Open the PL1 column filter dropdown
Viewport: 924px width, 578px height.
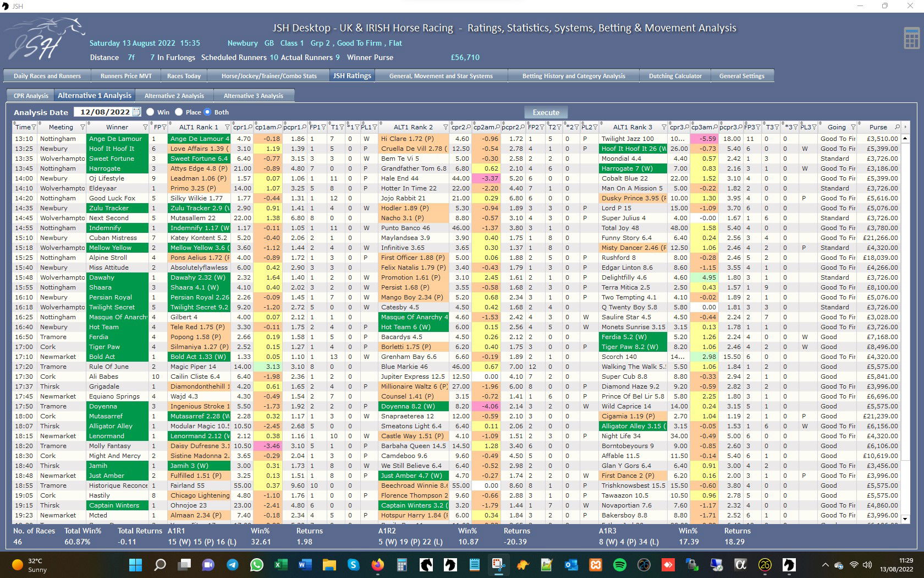[x=375, y=127]
